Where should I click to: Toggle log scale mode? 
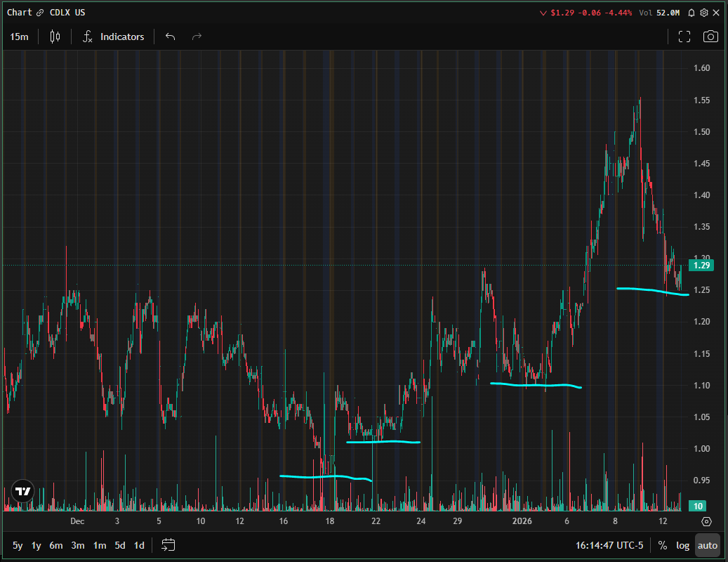click(682, 545)
